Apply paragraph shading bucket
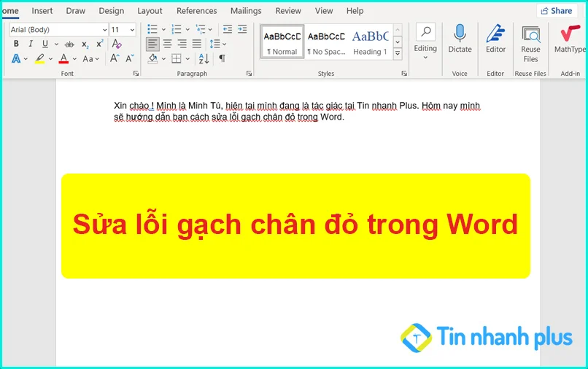 point(152,58)
